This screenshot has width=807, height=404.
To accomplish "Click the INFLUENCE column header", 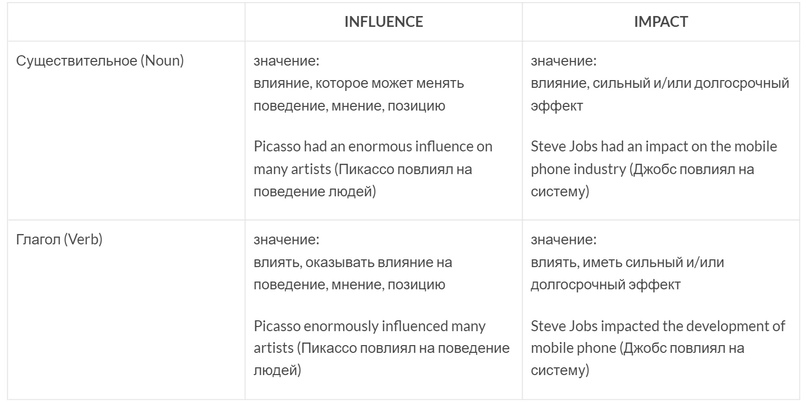I will click(383, 22).
